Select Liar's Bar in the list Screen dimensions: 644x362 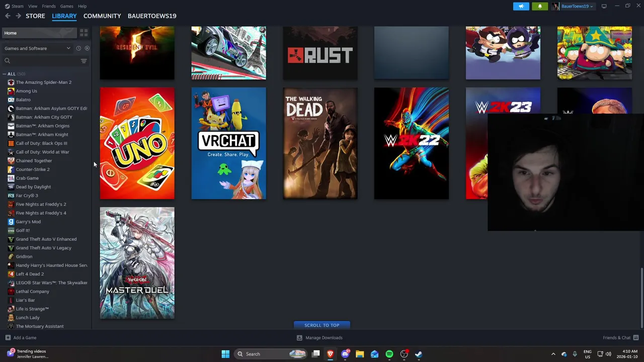tap(25, 300)
